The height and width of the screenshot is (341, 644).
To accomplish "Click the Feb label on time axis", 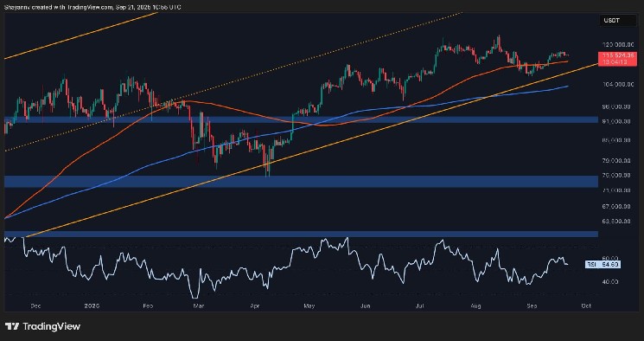I will coord(148,306).
